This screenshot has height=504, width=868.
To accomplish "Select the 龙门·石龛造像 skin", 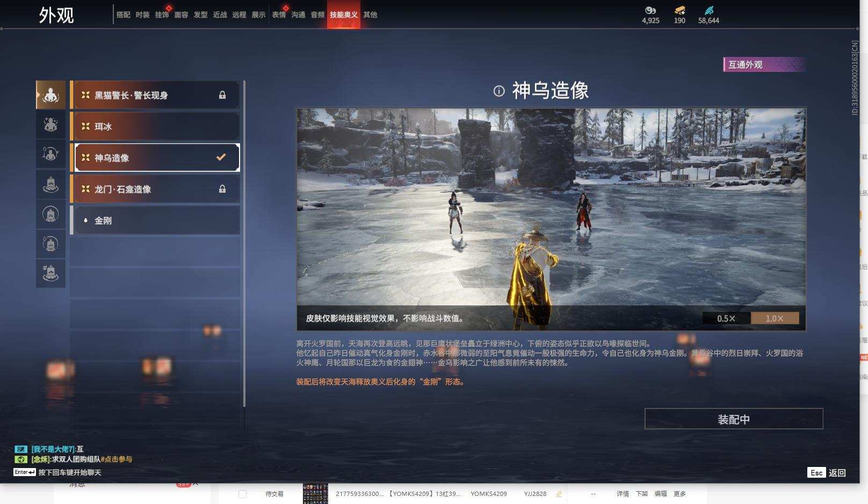I will pos(155,189).
